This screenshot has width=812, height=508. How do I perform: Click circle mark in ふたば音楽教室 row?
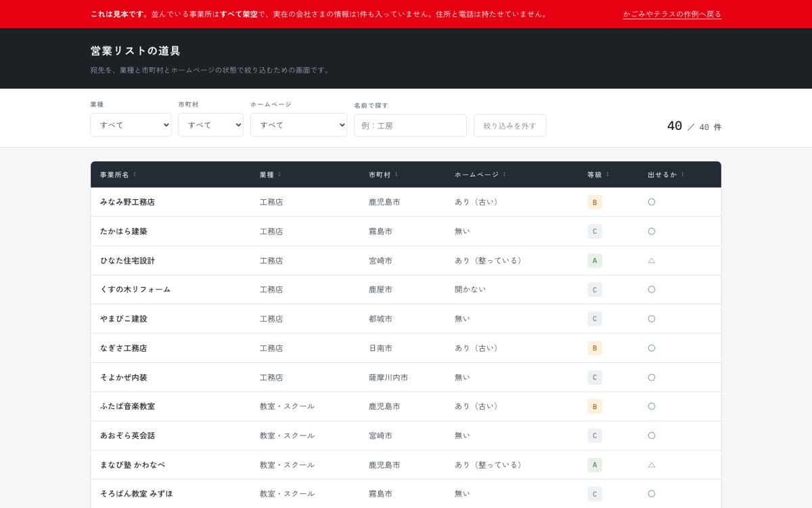click(x=652, y=406)
